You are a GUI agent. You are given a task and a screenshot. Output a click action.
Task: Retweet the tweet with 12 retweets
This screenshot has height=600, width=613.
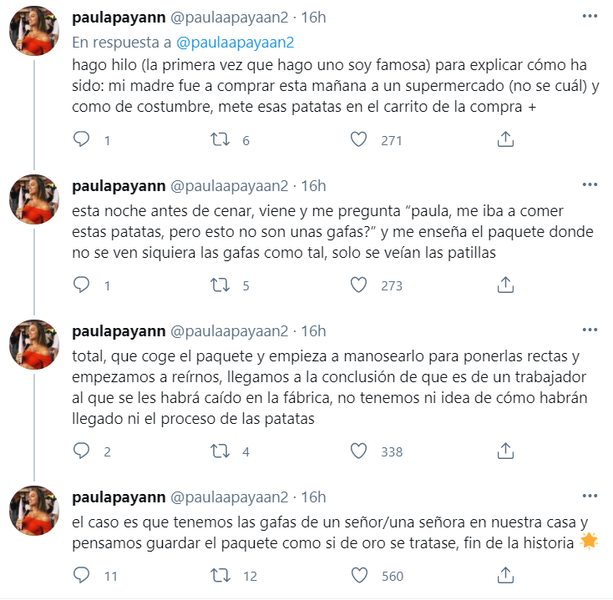[x=220, y=575]
